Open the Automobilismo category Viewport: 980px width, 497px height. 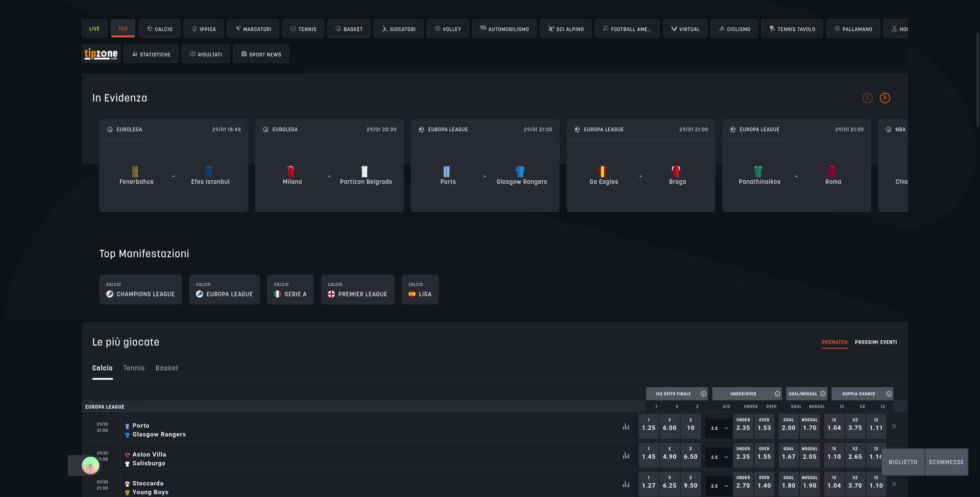pyautogui.click(x=504, y=29)
